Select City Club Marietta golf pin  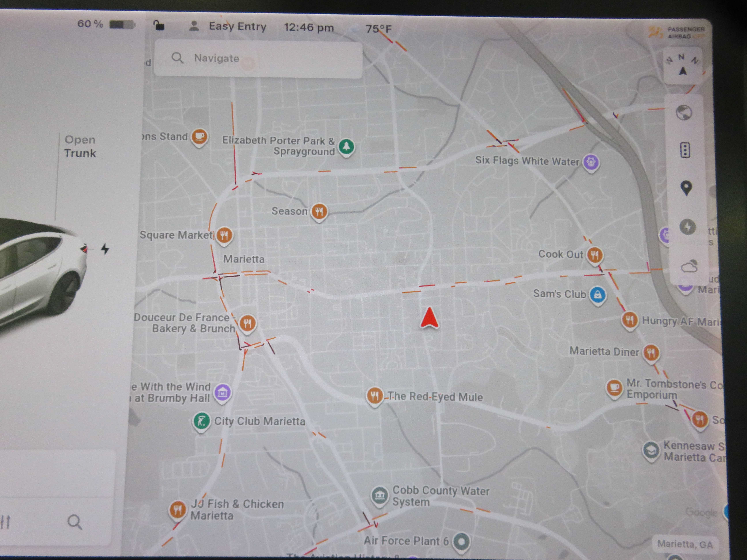click(x=201, y=422)
